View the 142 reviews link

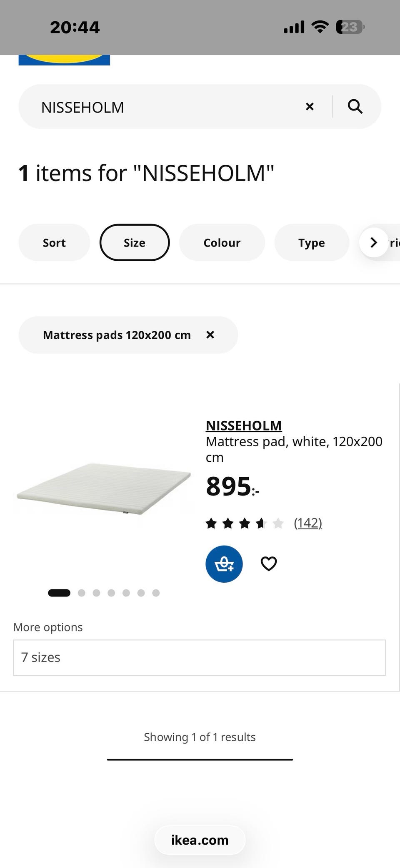coord(308,523)
